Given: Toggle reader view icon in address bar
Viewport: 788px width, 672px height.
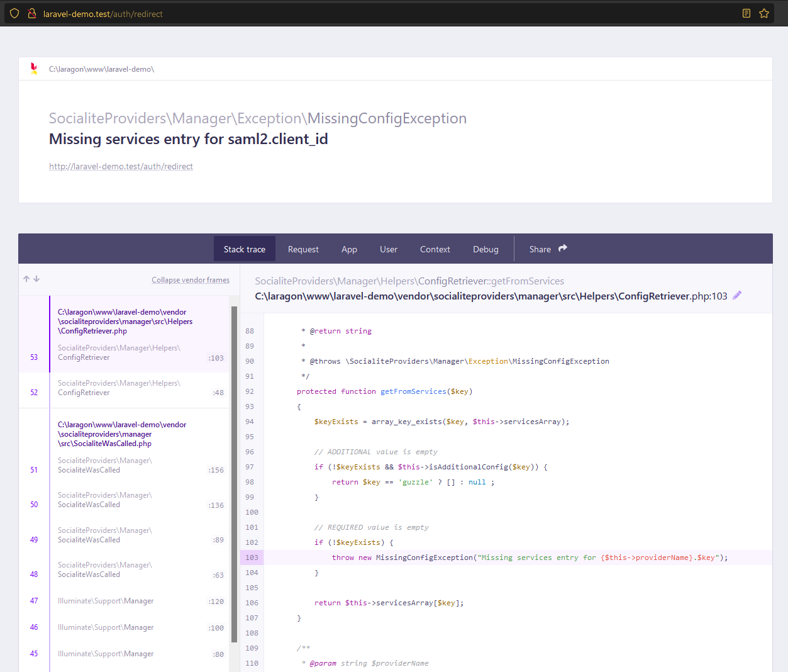Looking at the screenshot, I should click(x=746, y=13).
